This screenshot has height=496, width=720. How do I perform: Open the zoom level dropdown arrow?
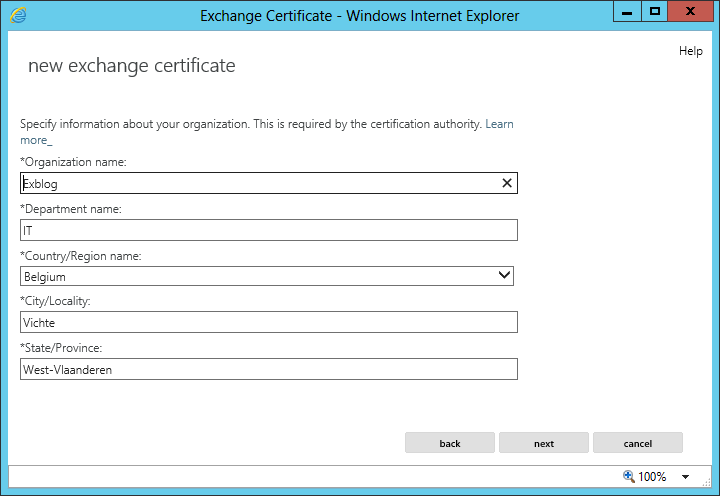click(x=685, y=477)
